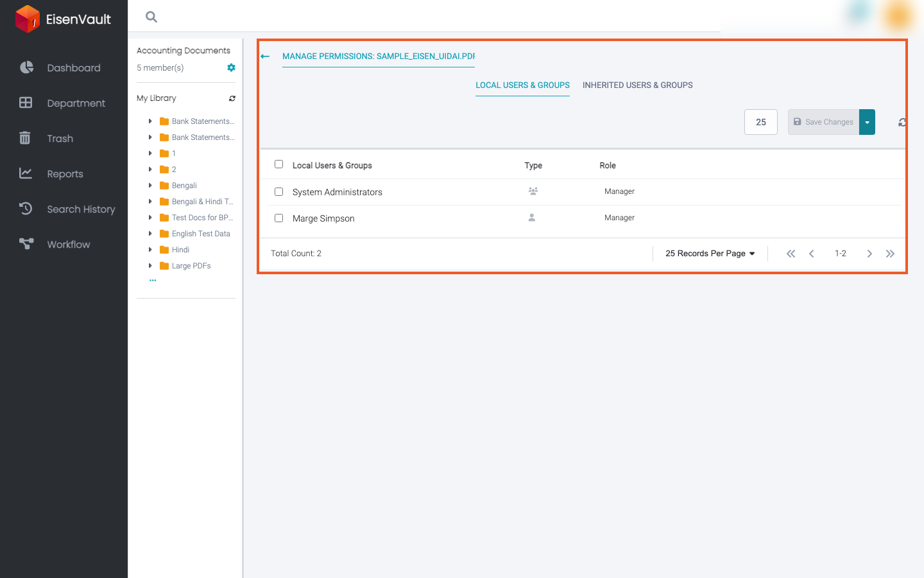Select second Bank Statements folder
The image size is (924, 578).
pyautogui.click(x=203, y=137)
